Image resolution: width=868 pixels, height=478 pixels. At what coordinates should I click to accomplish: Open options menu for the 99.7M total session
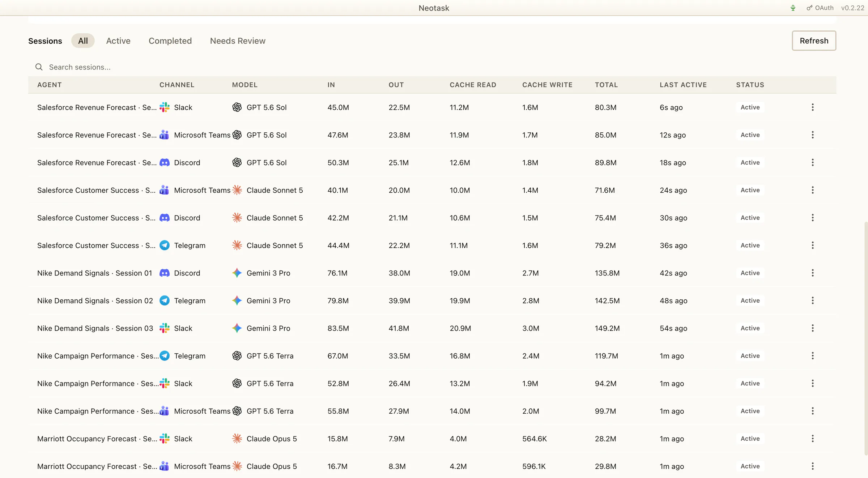(813, 411)
